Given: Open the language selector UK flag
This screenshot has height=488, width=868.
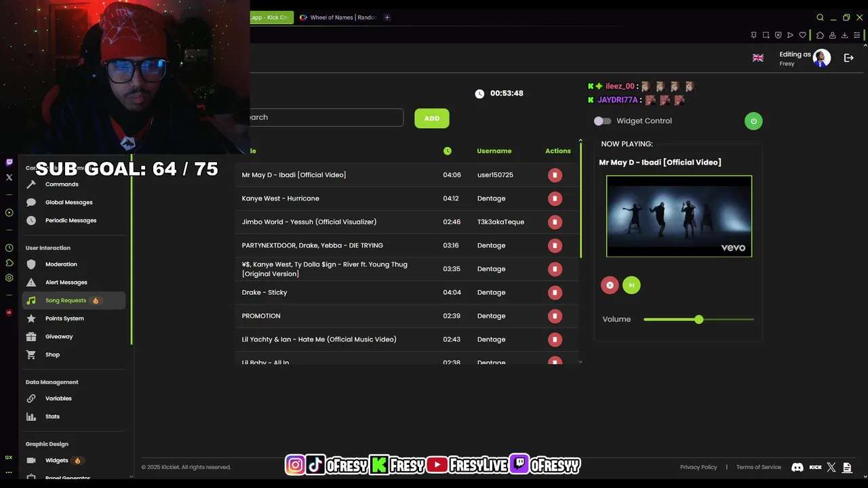Looking at the screenshot, I should 758,58.
